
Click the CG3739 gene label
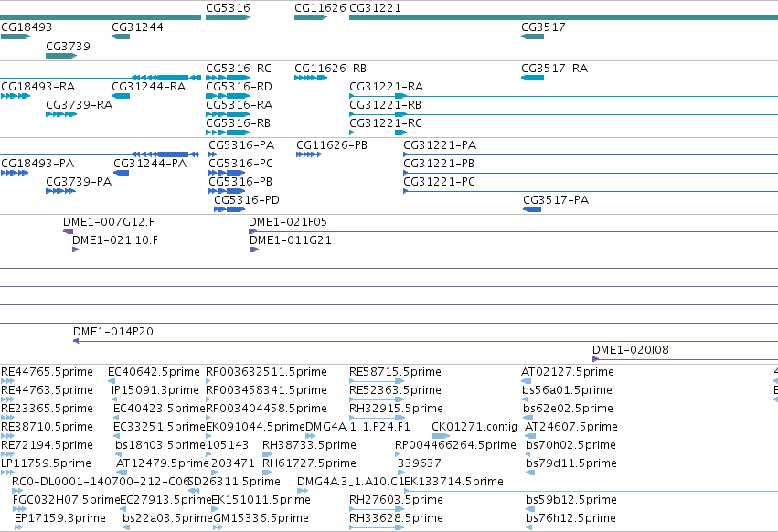coord(68,46)
